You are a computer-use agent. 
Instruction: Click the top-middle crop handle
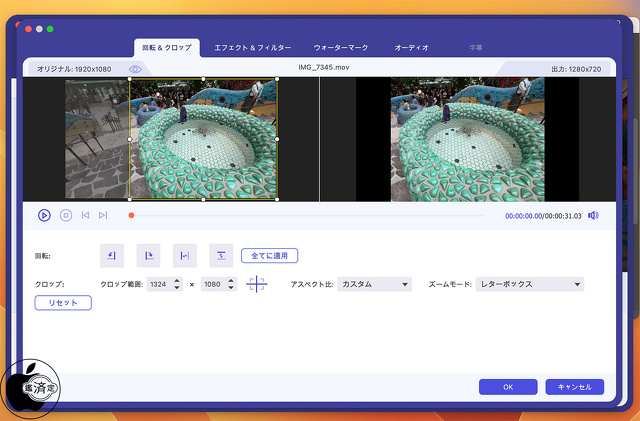pos(203,79)
